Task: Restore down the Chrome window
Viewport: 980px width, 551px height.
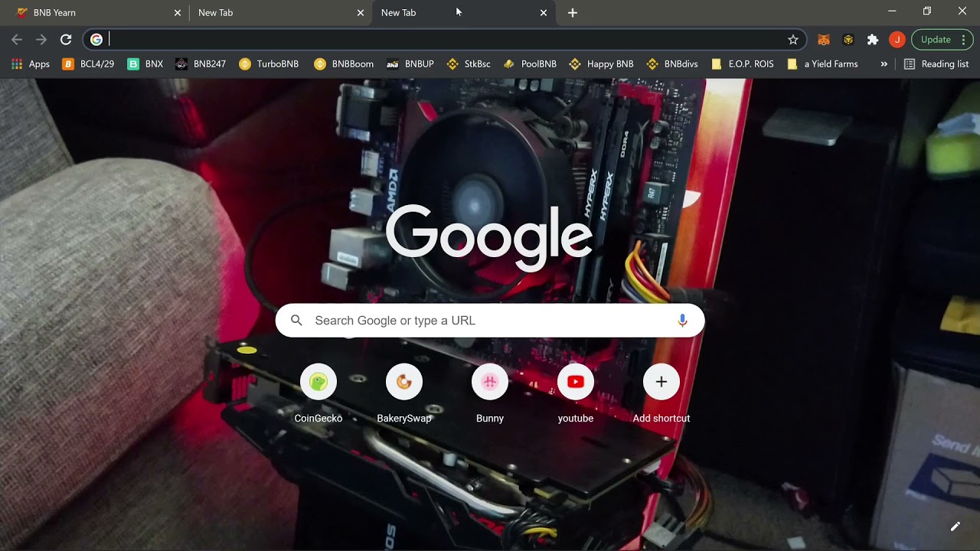Action: click(x=927, y=11)
